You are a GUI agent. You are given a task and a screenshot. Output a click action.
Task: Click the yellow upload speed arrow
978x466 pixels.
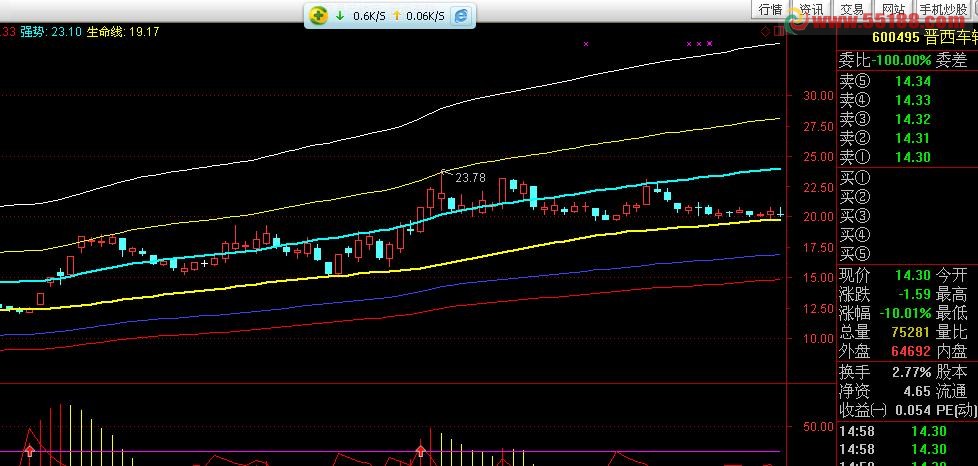[x=396, y=16]
